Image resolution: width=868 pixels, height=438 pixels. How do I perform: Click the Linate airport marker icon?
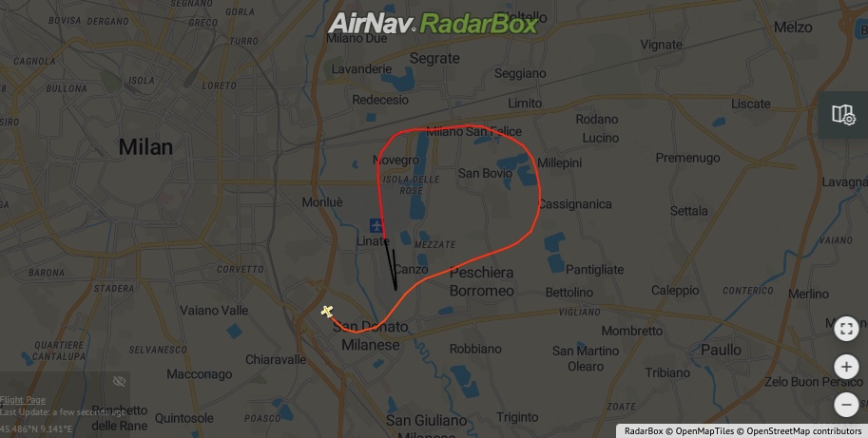[376, 225]
